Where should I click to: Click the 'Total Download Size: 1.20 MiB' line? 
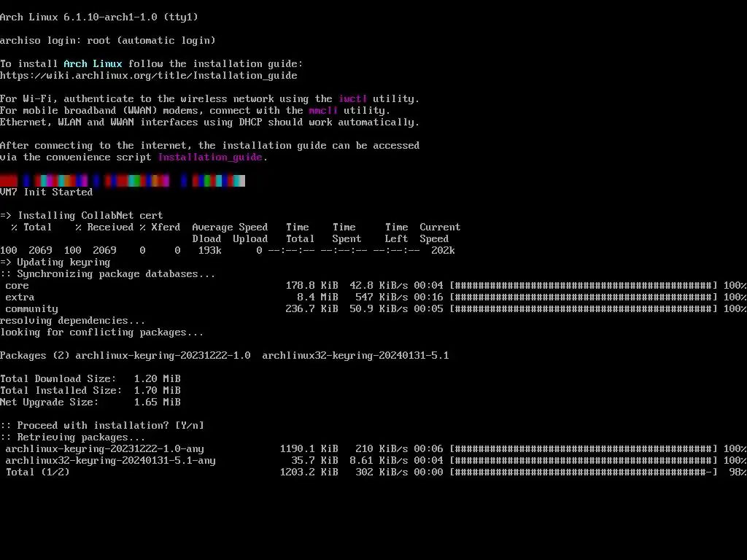tap(90, 378)
